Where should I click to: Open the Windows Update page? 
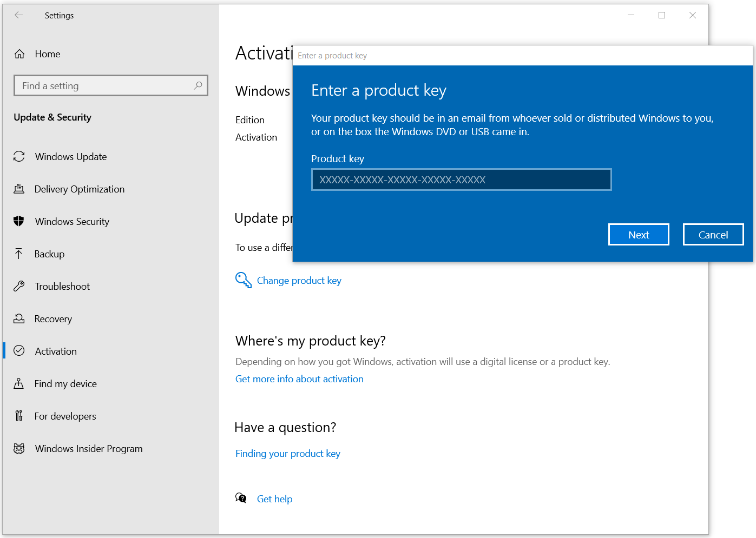pyautogui.click(x=71, y=157)
